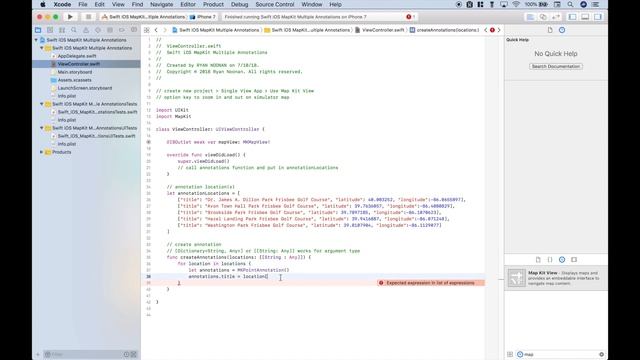
Task: Open Spotlight search in menu bar
Action: (570, 4)
